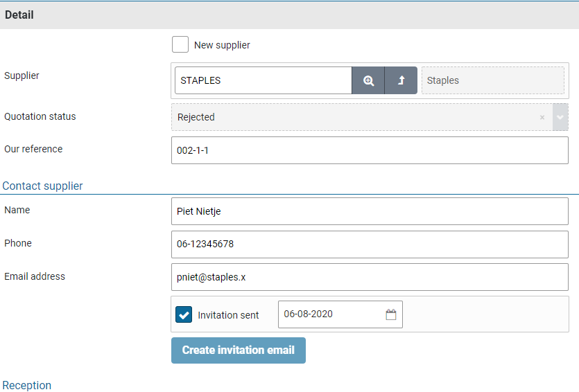Uncheck the Invitation sent checkbox
This screenshot has width=579, height=392.
184,314
